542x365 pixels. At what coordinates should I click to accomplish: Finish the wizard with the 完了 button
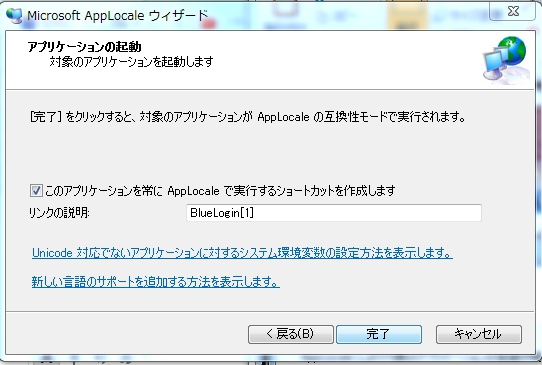tap(379, 334)
